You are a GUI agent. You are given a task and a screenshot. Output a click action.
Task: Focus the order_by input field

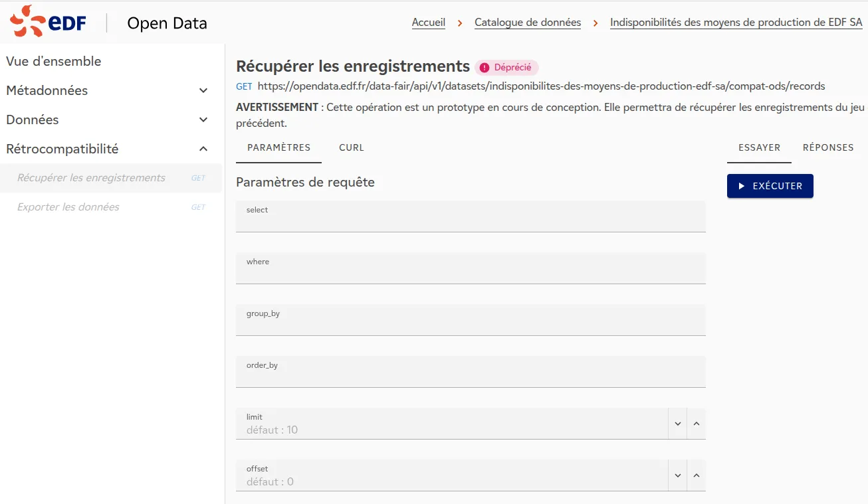pyautogui.click(x=471, y=372)
